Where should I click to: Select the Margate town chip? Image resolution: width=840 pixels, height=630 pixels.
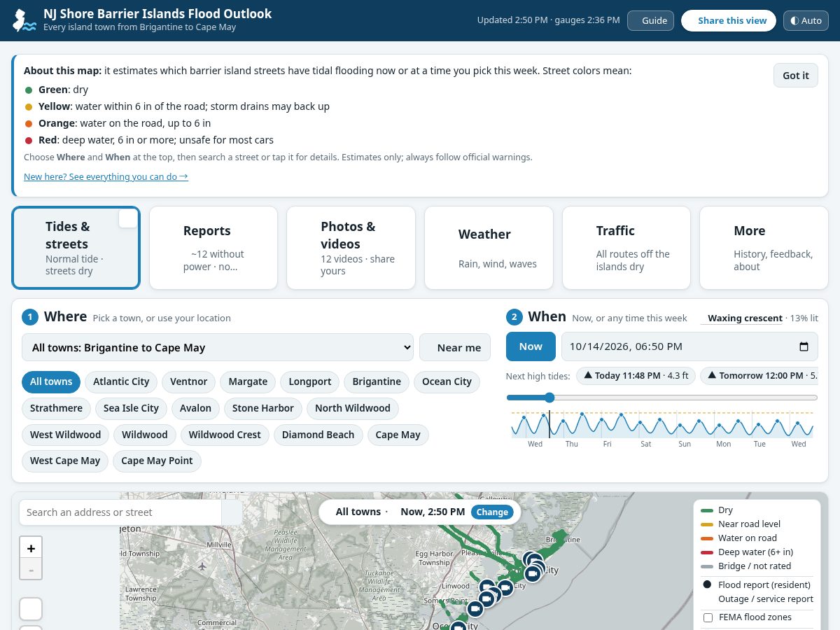pos(248,381)
